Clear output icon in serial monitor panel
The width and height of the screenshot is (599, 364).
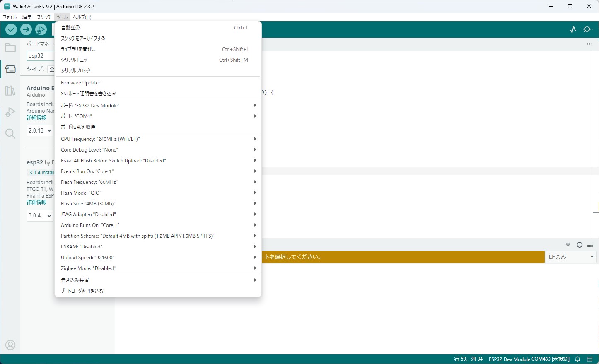coord(590,245)
